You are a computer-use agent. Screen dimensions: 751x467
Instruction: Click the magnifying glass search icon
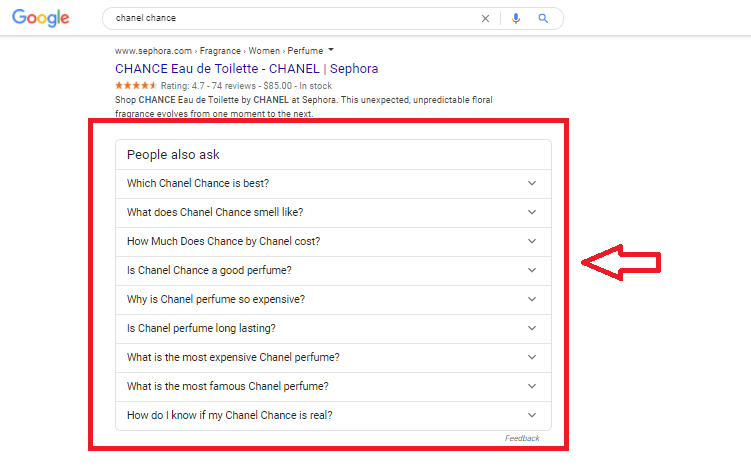[543, 18]
